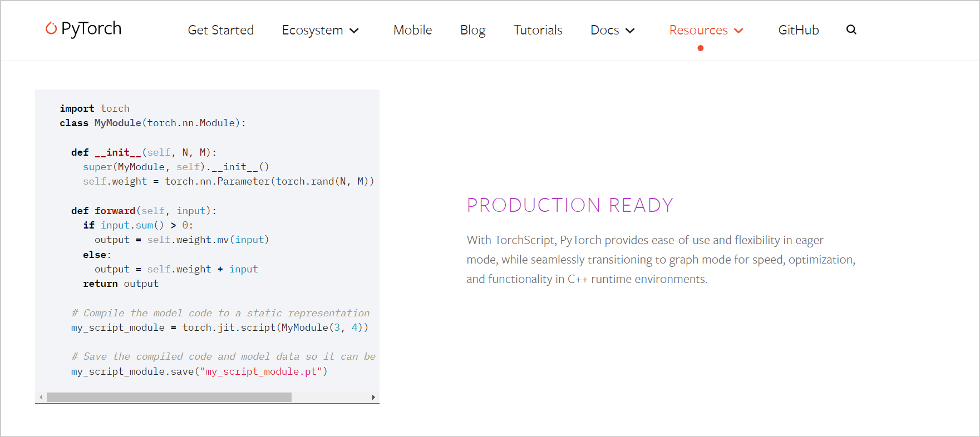The image size is (980, 437).
Task: Click the 'import torch' code line
Action: point(95,108)
